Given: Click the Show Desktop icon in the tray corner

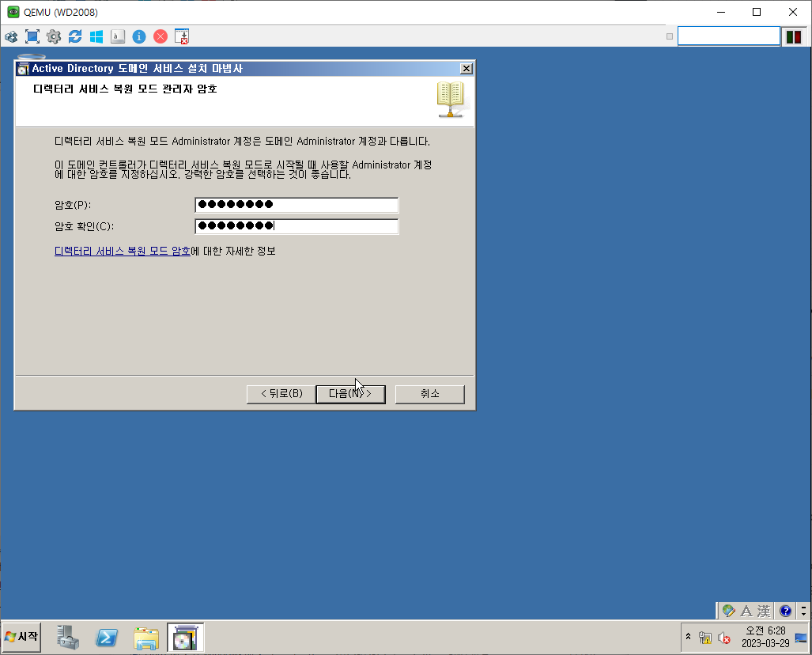Looking at the screenshot, I should point(801,638).
